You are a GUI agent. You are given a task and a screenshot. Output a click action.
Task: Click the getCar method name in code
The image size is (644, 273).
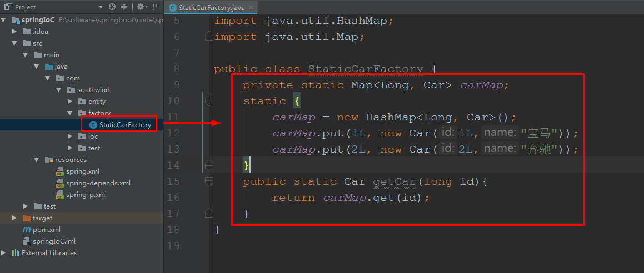point(395,181)
